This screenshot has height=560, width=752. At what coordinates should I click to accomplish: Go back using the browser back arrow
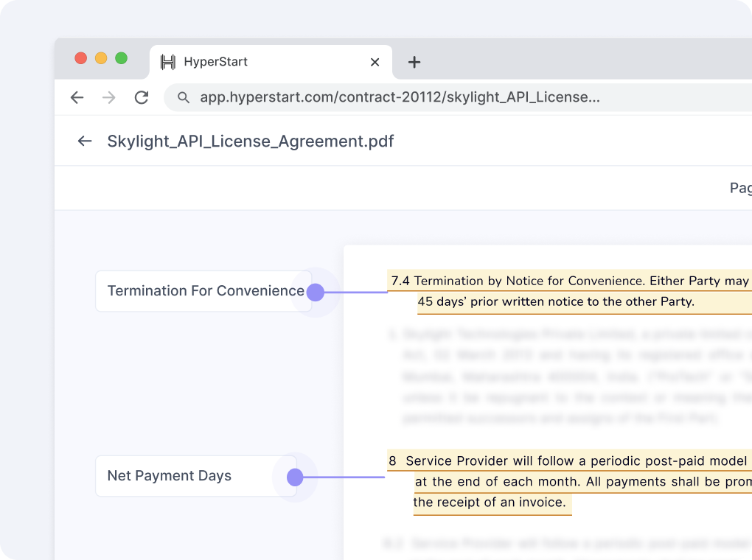coord(77,98)
